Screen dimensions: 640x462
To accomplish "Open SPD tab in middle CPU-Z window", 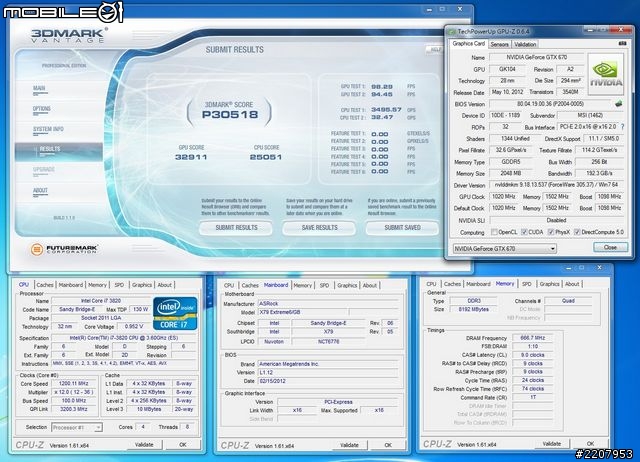I will point(324,285).
